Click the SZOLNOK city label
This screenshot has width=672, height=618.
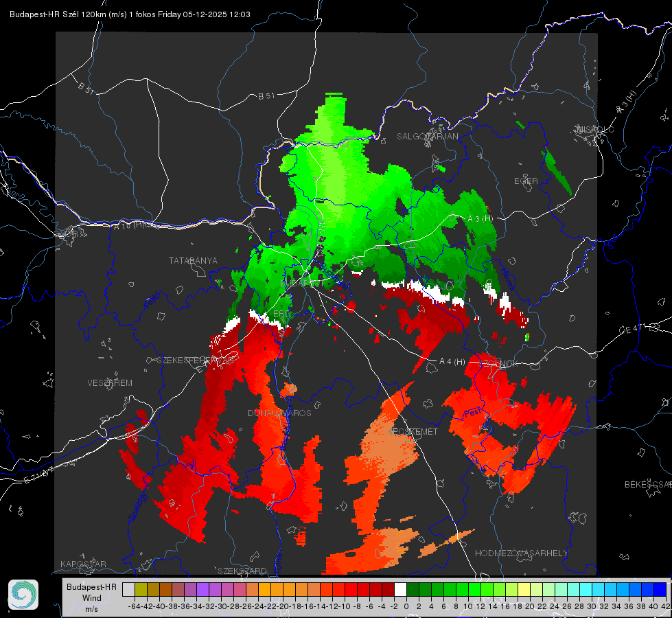499,364
